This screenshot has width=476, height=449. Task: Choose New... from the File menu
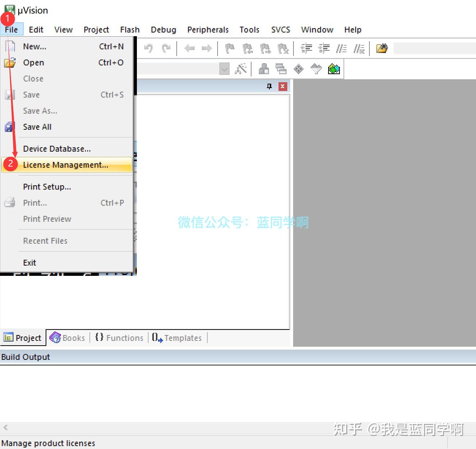(67, 46)
